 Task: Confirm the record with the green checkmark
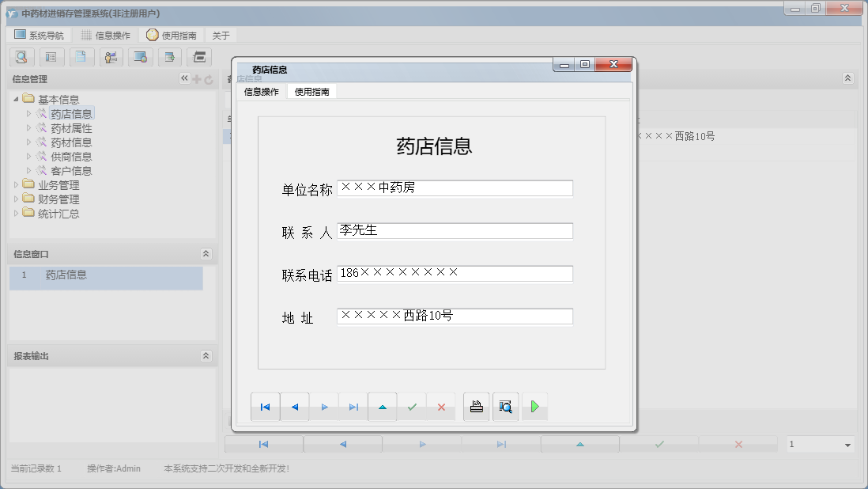[411, 406]
